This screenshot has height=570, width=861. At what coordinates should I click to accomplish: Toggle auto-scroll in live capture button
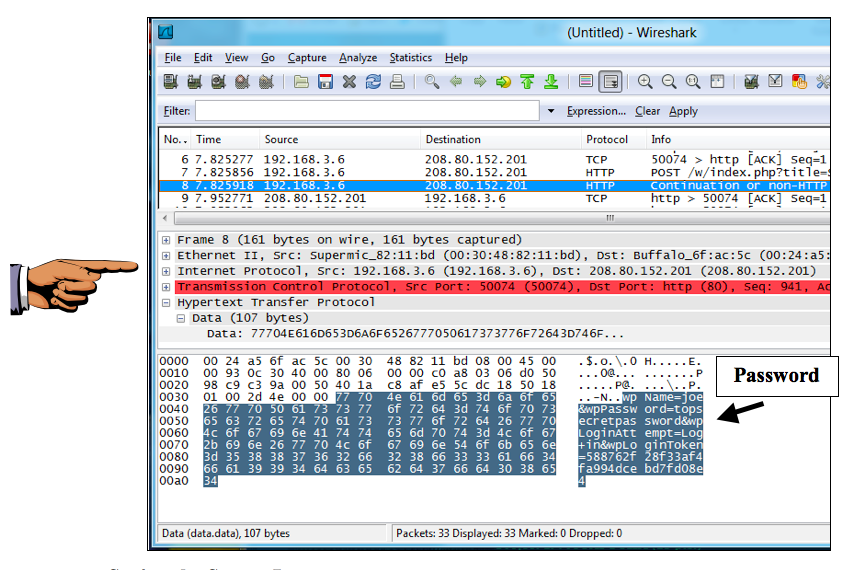click(x=610, y=82)
